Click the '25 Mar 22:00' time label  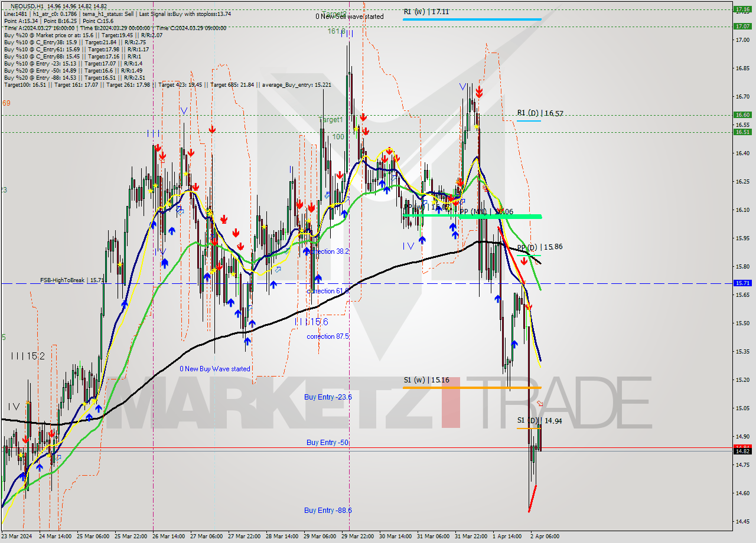[x=132, y=537]
